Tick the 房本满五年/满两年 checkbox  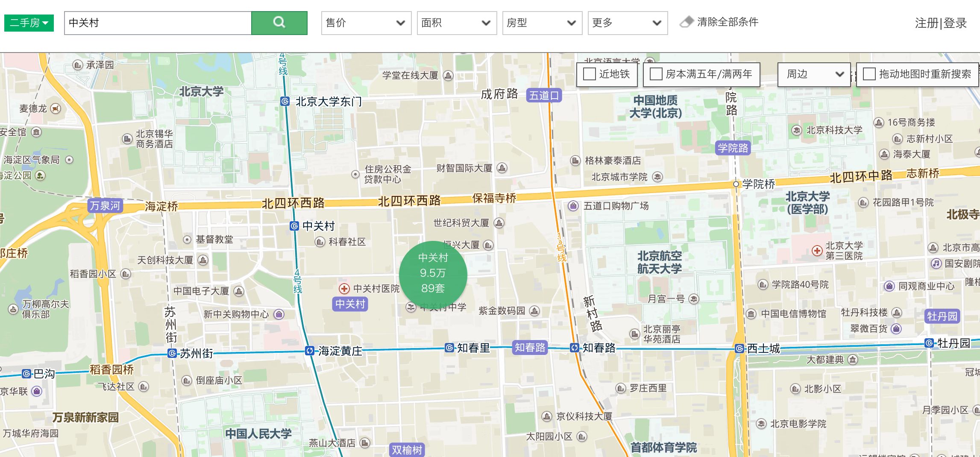point(656,74)
